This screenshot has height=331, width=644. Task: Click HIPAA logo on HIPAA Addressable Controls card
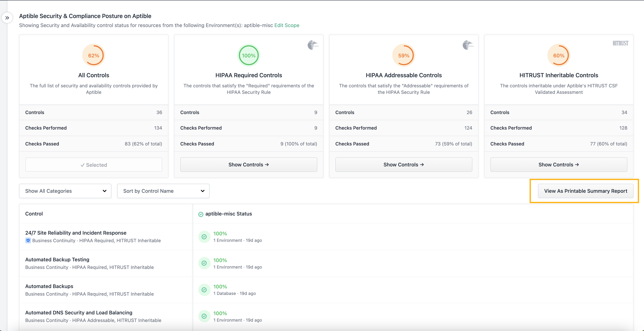pyautogui.click(x=467, y=45)
